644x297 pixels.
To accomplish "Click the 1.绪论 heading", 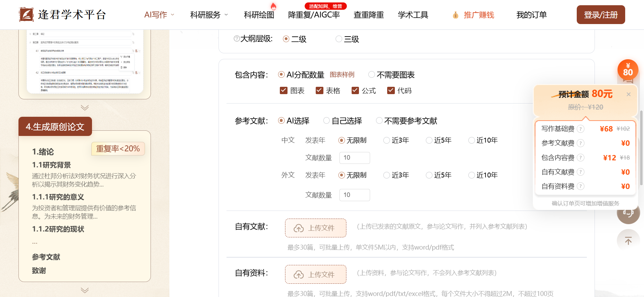I will (43, 152).
